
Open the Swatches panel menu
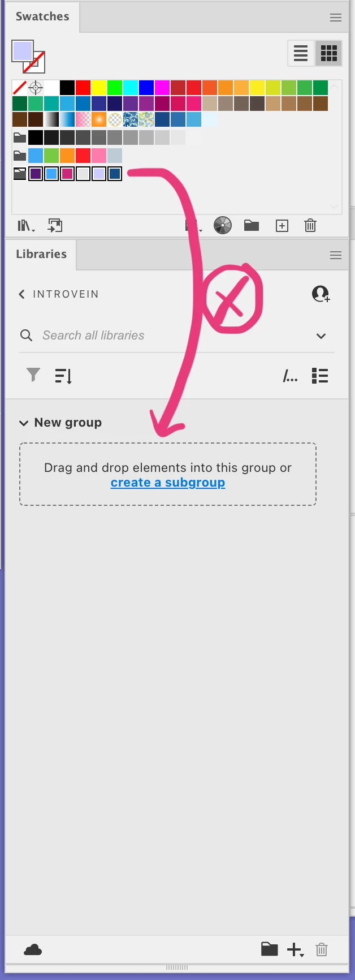(x=336, y=18)
